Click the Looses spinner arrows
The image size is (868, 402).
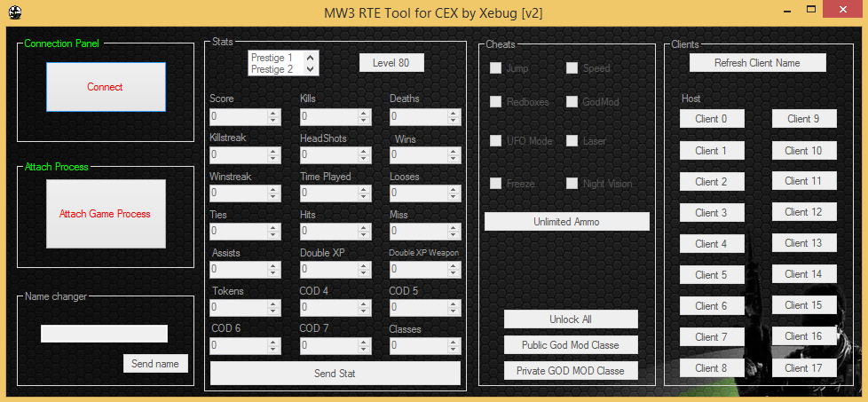[x=454, y=193]
